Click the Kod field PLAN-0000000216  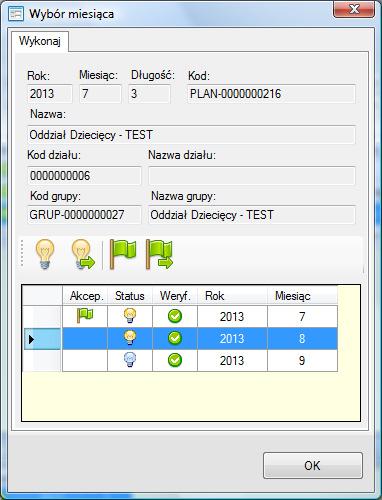[271, 94]
